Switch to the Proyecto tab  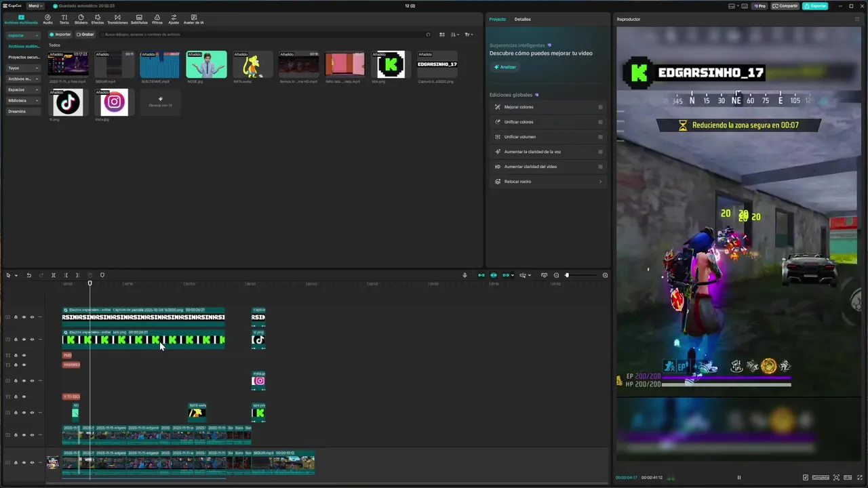[x=498, y=19]
